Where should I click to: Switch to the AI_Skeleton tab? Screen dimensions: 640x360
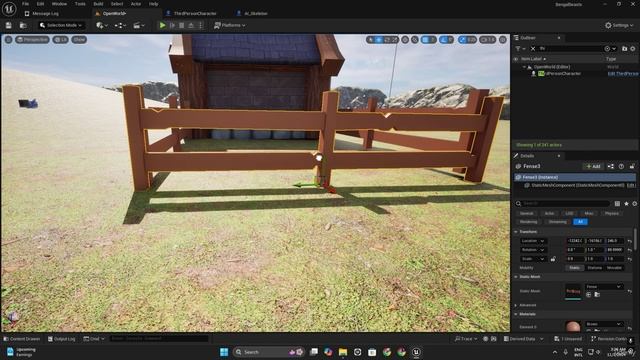tap(256, 13)
